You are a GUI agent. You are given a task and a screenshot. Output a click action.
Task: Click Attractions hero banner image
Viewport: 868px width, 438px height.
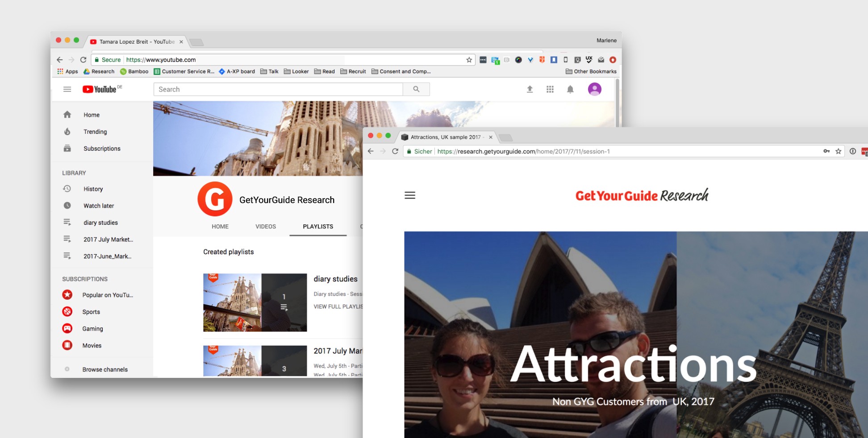tap(636, 335)
